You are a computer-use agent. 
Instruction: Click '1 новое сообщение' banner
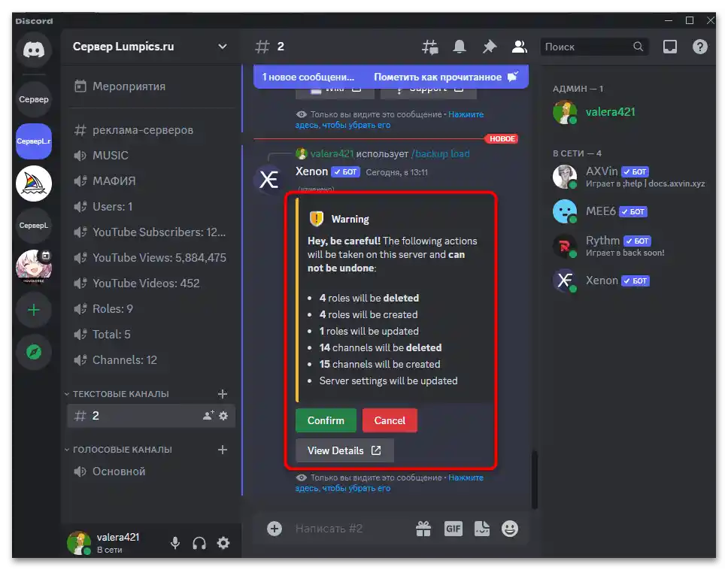[308, 77]
